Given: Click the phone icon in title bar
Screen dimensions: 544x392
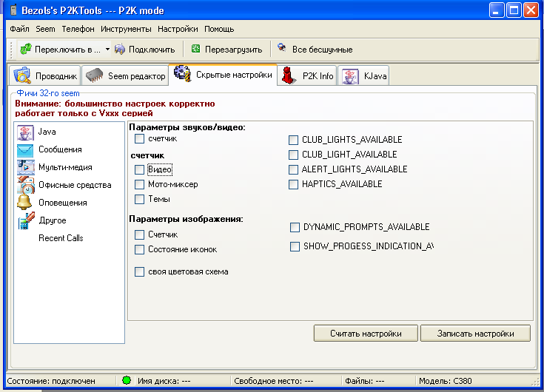Looking at the screenshot, I should tap(13, 10).
